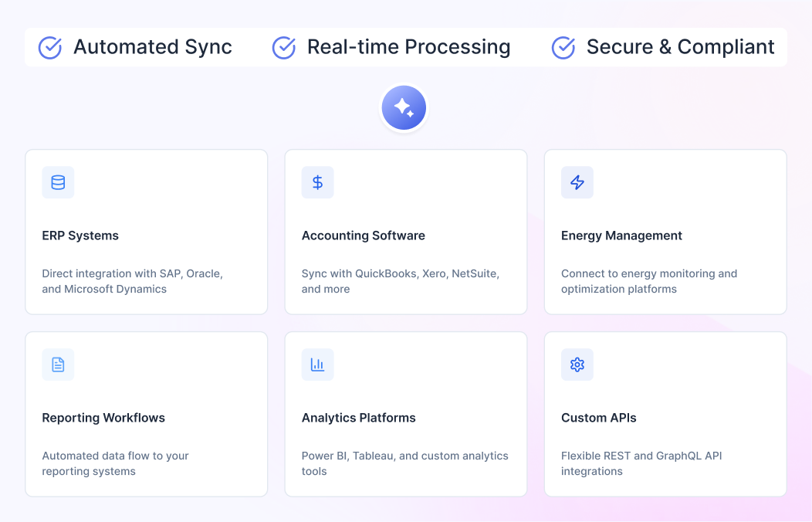
Task: Open the Analytics Platforms heading
Action: [358, 418]
